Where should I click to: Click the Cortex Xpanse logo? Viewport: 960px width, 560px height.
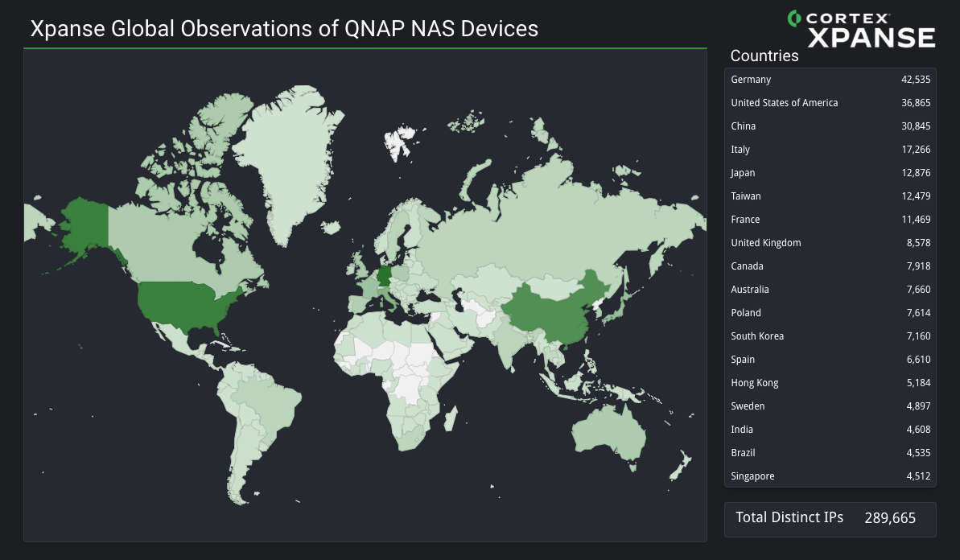pyautogui.click(x=861, y=29)
